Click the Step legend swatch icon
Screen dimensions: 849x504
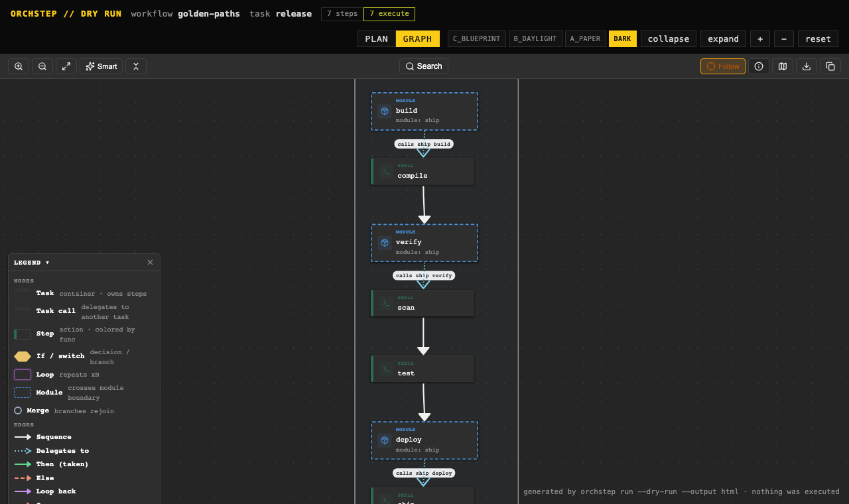(23, 334)
